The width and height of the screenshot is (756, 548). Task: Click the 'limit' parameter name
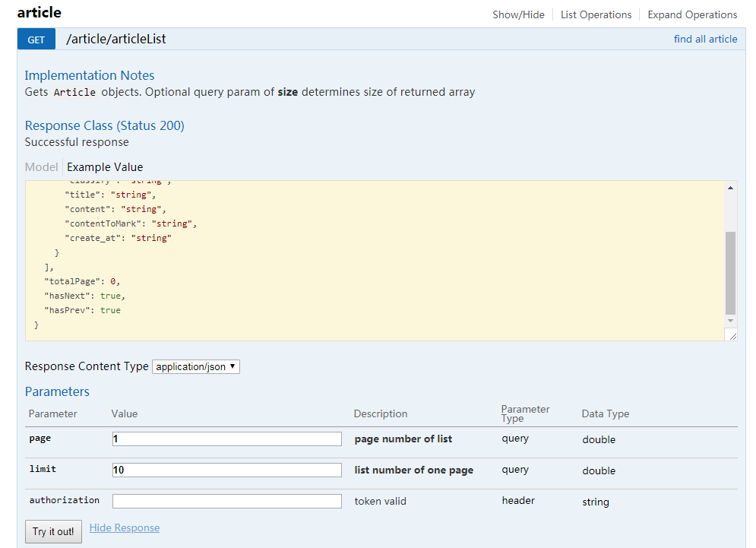click(43, 469)
